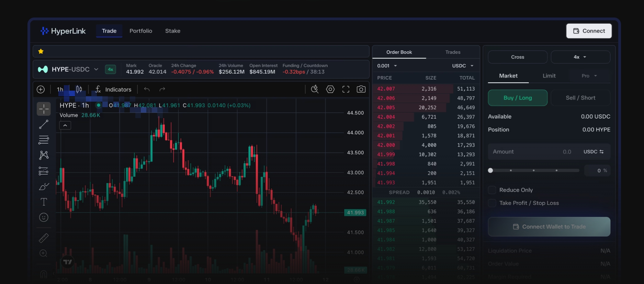The height and width of the screenshot is (284, 644).
Task: Select the ruler measure tool
Action: pos(44,238)
